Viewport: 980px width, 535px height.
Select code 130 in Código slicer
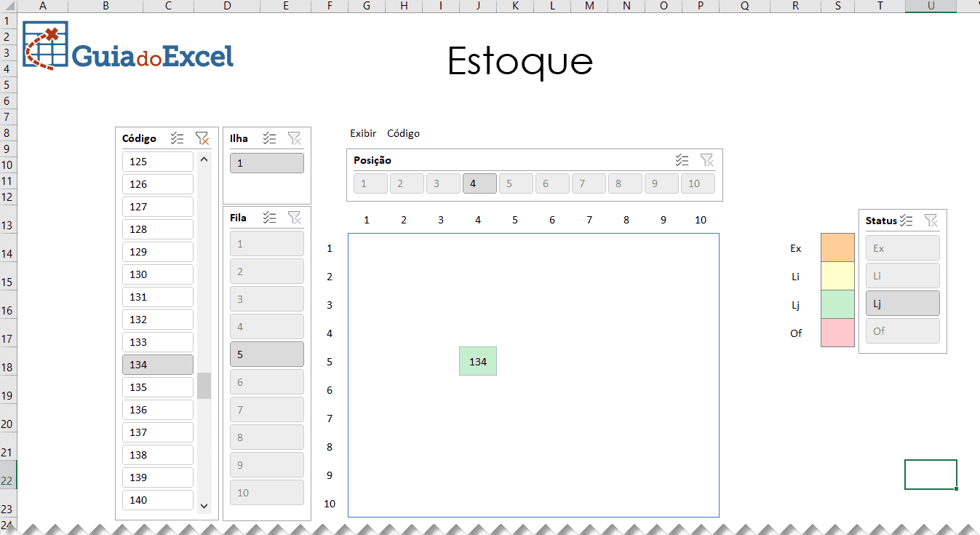click(158, 274)
